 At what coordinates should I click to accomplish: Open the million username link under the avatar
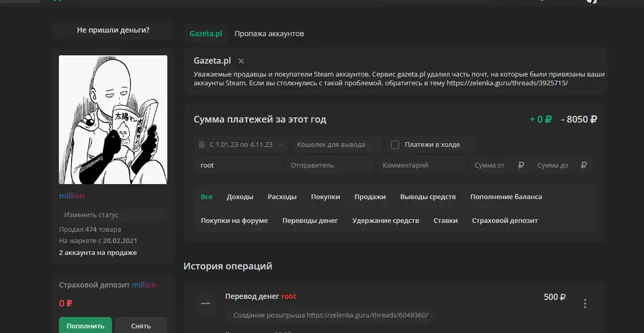click(x=72, y=196)
